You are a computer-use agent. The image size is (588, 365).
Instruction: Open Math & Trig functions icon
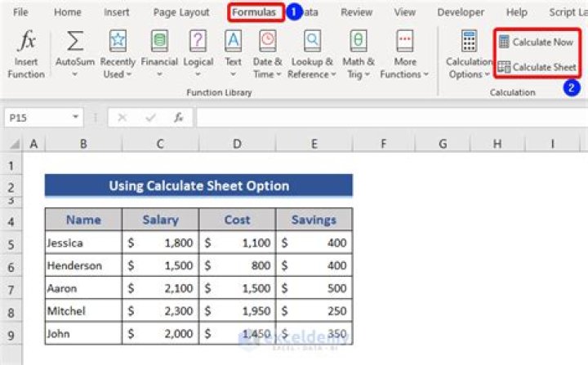click(358, 41)
